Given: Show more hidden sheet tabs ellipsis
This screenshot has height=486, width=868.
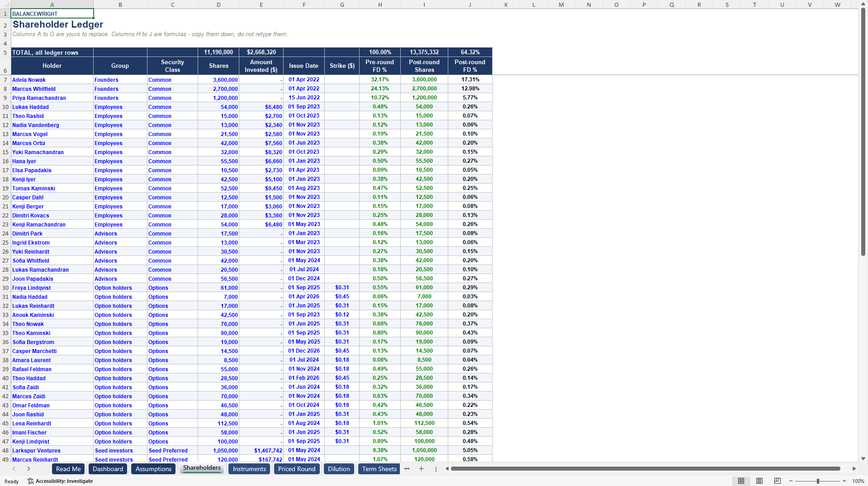Looking at the screenshot, I should coord(407,469).
